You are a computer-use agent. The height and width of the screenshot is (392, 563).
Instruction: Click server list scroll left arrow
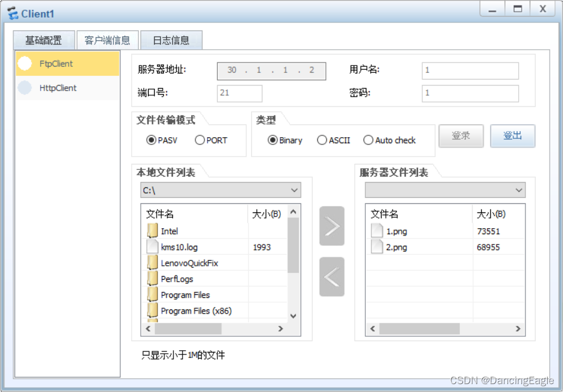(x=373, y=328)
